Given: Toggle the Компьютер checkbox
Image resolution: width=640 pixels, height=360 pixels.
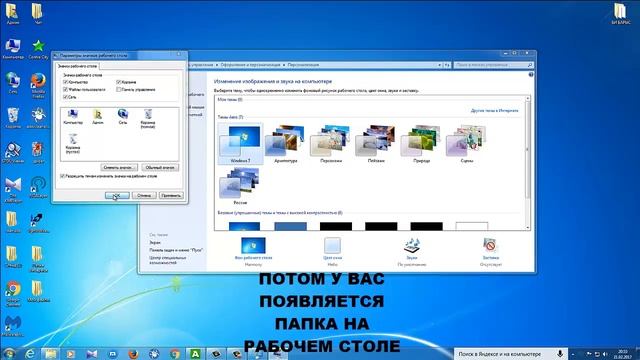Looking at the screenshot, I should point(65,82).
